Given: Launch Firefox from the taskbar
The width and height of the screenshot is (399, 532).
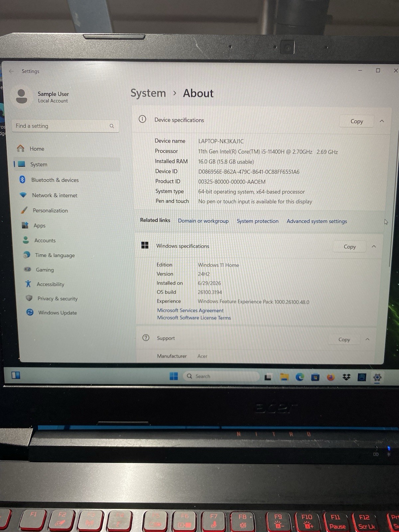Looking at the screenshot, I should click(331, 377).
